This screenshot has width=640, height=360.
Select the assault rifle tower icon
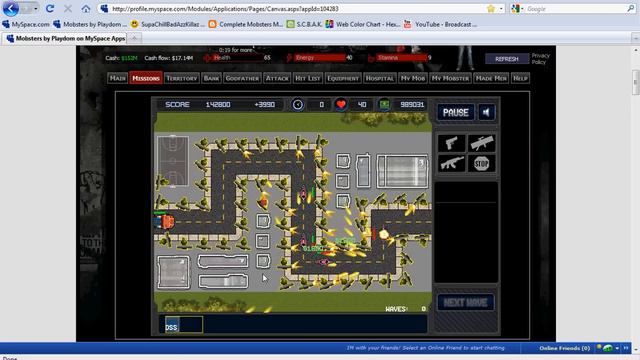tap(451, 164)
